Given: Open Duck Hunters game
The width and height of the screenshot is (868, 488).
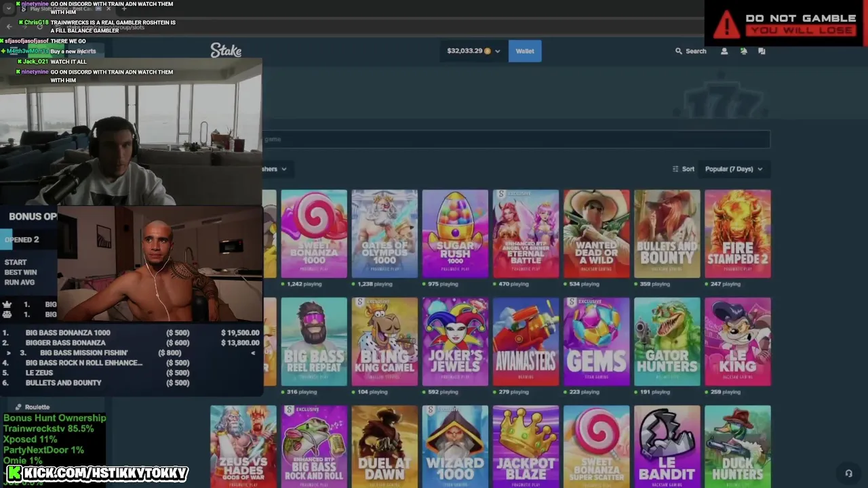Looking at the screenshot, I should [737, 446].
